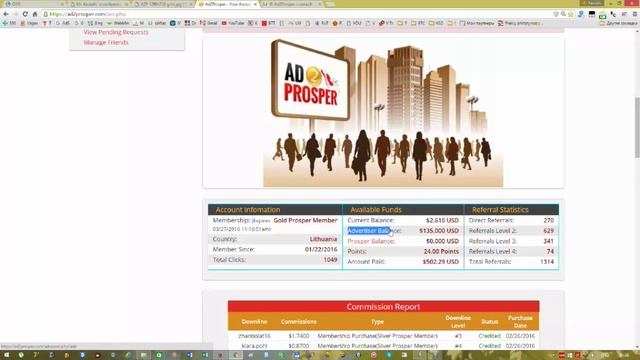
Task: Click the Referrals Level 3 count 341
Action: (x=549, y=241)
